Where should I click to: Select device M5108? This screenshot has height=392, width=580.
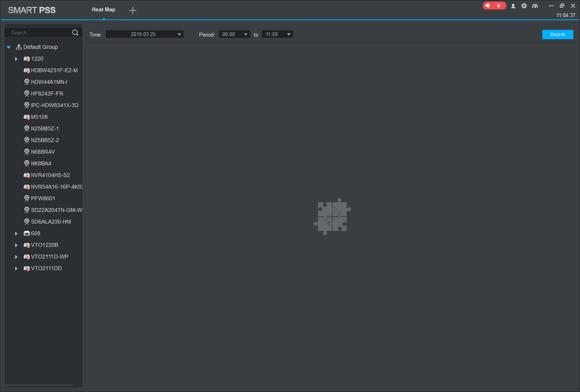(x=39, y=117)
